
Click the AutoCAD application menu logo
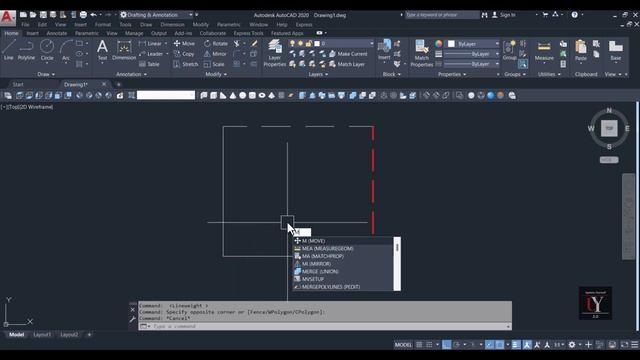pyautogui.click(x=7, y=17)
